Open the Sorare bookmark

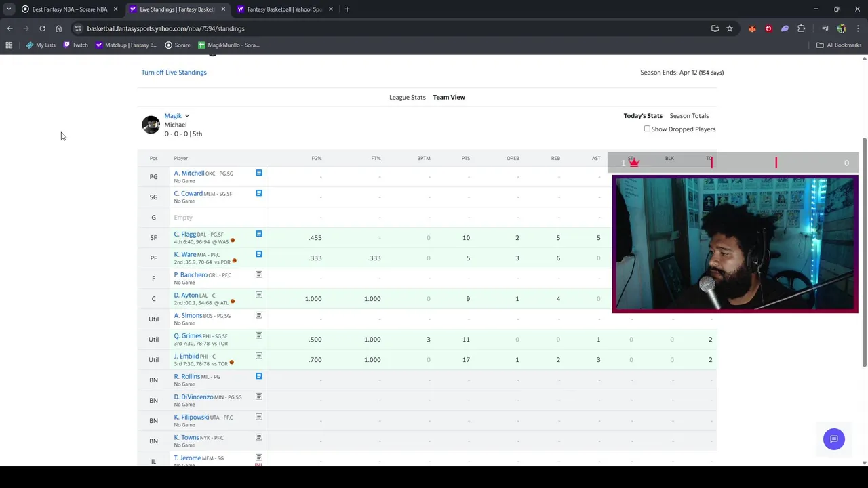pyautogui.click(x=178, y=45)
